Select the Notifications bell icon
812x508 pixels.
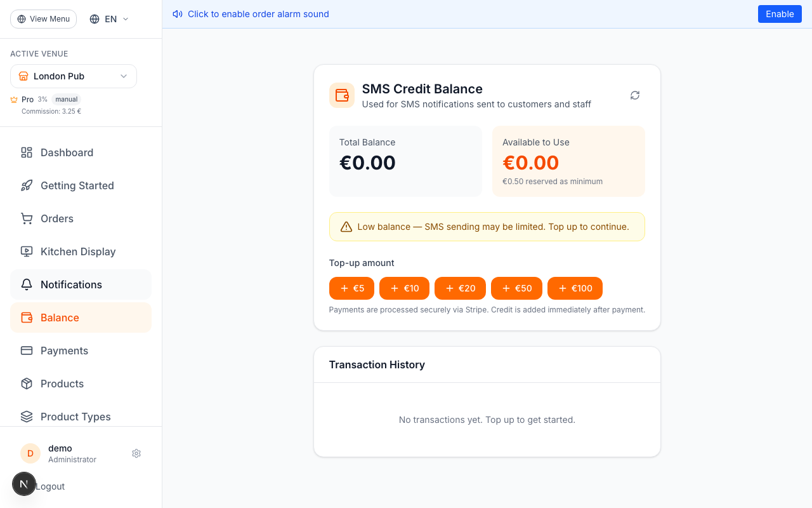26,284
